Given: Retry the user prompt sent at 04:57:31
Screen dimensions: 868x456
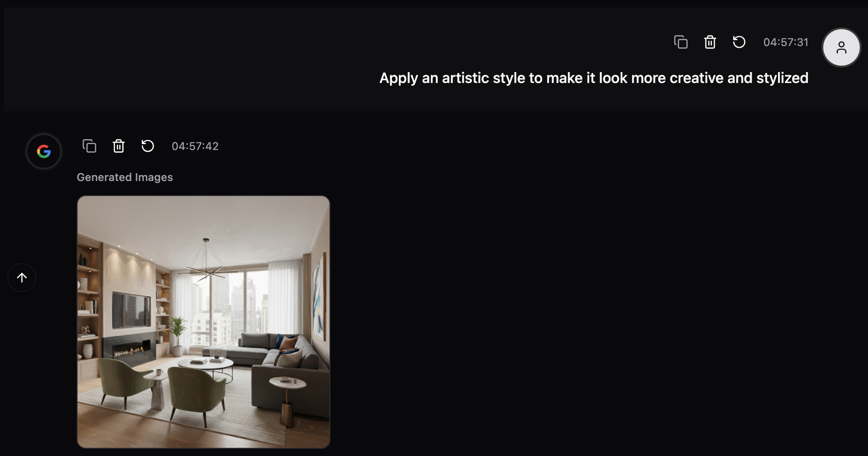Looking at the screenshot, I should [739, 42].
